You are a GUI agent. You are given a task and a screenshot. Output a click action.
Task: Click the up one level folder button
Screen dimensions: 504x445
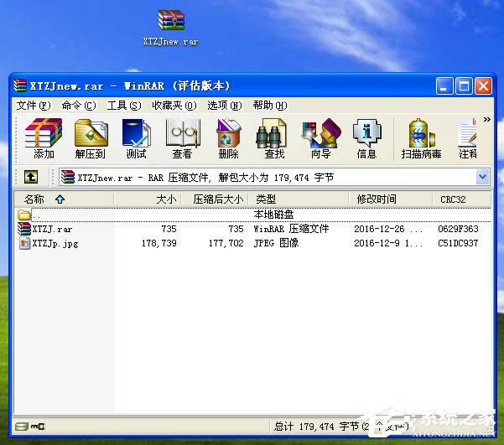click(31, 177)
